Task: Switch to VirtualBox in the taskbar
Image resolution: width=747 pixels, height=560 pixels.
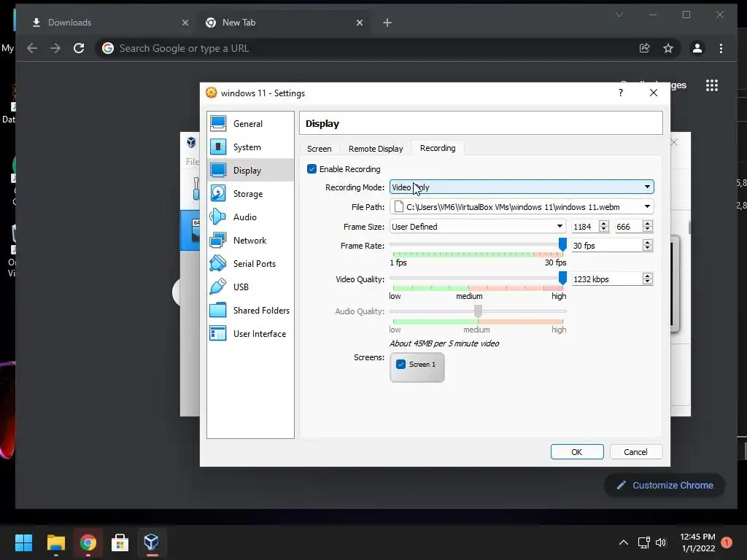Action: pyautogui.click(x=152, y=542)
